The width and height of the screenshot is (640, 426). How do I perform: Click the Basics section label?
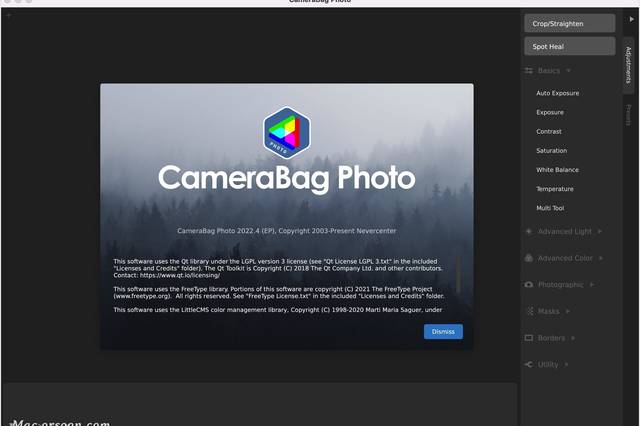coord(549,71)
